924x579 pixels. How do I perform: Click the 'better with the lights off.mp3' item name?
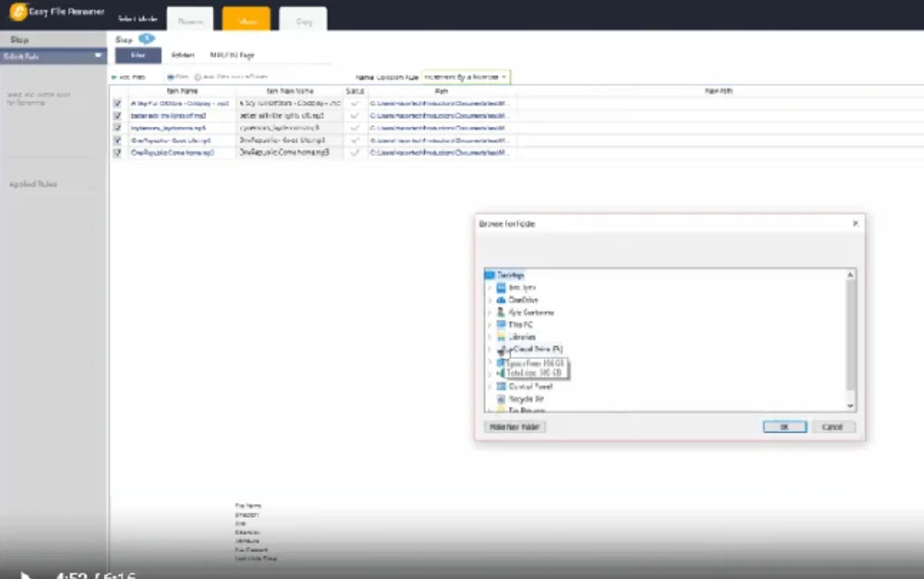[169, 115]
